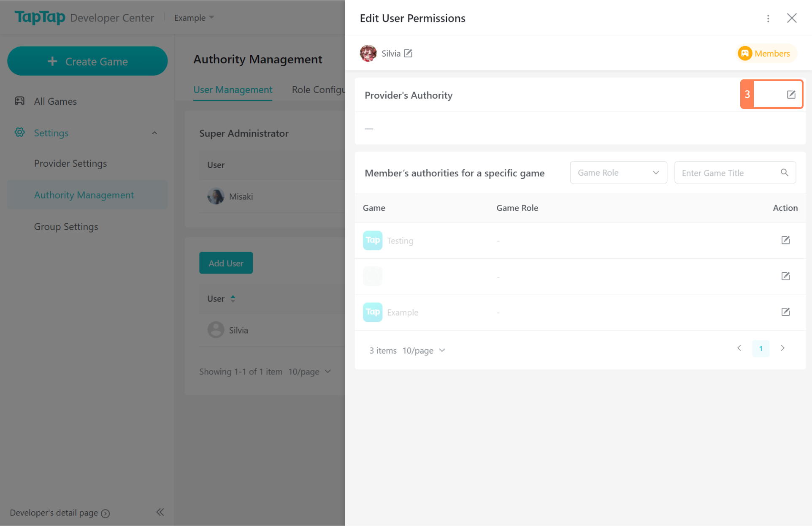Switch to User Management tab
Image resolution: width=812 pixels, height=526 pixels.
(x=233, y=89)
